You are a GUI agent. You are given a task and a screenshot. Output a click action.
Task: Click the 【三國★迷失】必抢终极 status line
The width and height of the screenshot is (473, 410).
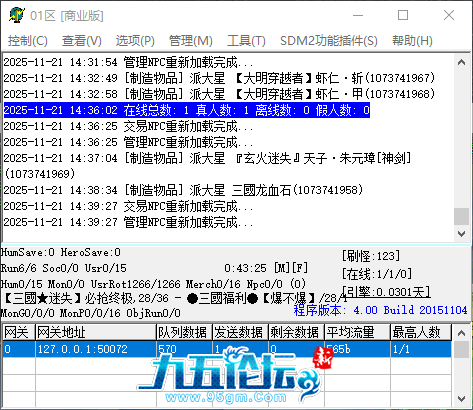[x=175, y=298]
